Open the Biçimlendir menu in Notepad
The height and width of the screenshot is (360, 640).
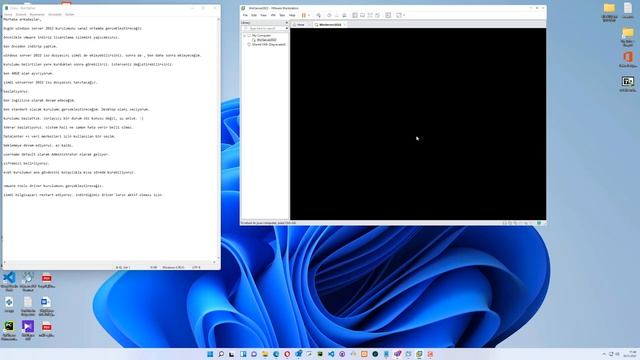pyautogui.click(x=37, y=14)
